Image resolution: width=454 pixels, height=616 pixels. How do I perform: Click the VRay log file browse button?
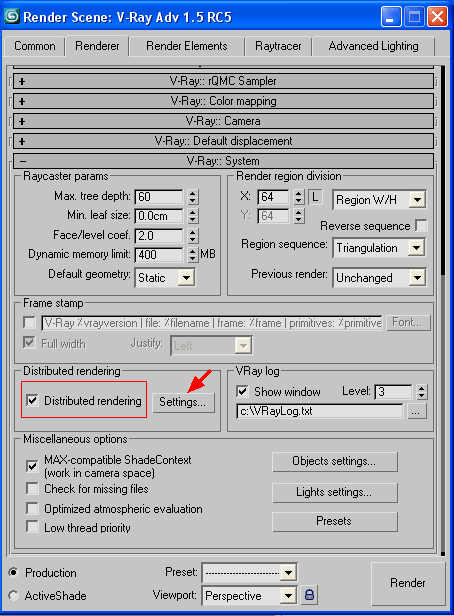point(416,411)
